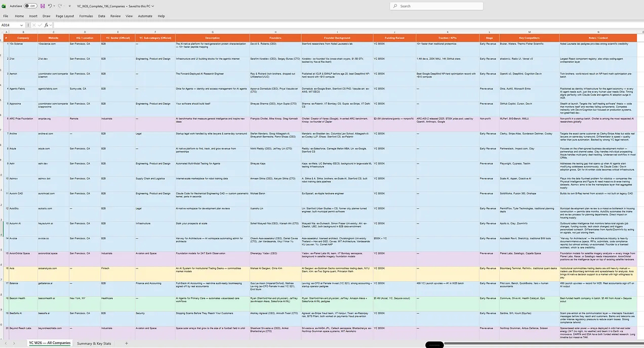The height and width of the screenshot is (348, 644).
Task: Click the Non-profit stage cell
Action: pos(489,124)
